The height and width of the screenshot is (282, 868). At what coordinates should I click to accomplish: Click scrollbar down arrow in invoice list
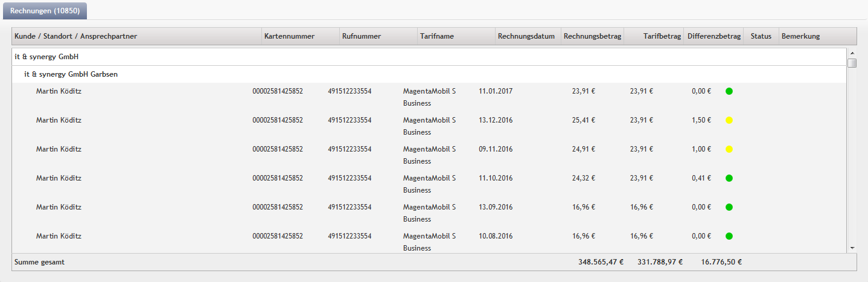(852, 248)
